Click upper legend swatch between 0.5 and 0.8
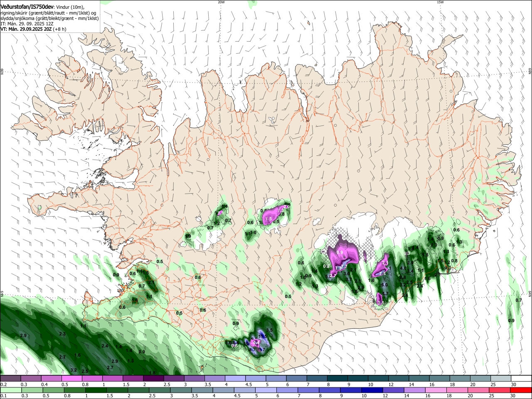Screen dimensions: 532x399 [x=71, y=378]
